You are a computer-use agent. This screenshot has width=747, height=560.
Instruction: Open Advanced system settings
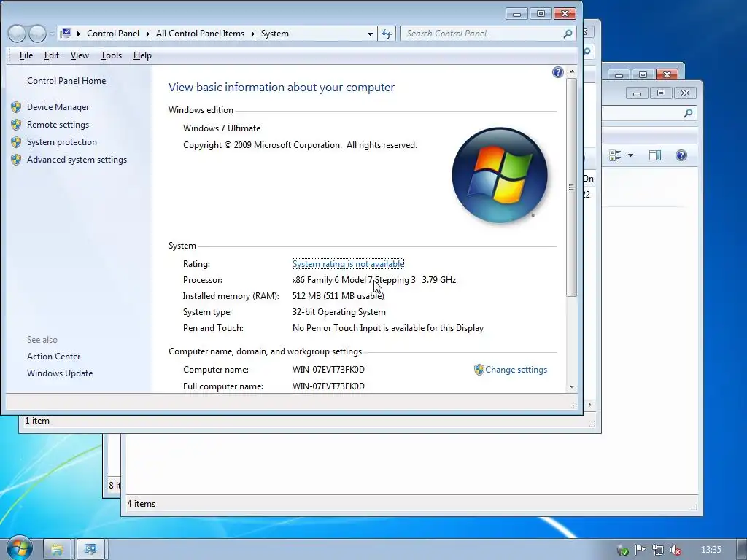tap(77, 160)
